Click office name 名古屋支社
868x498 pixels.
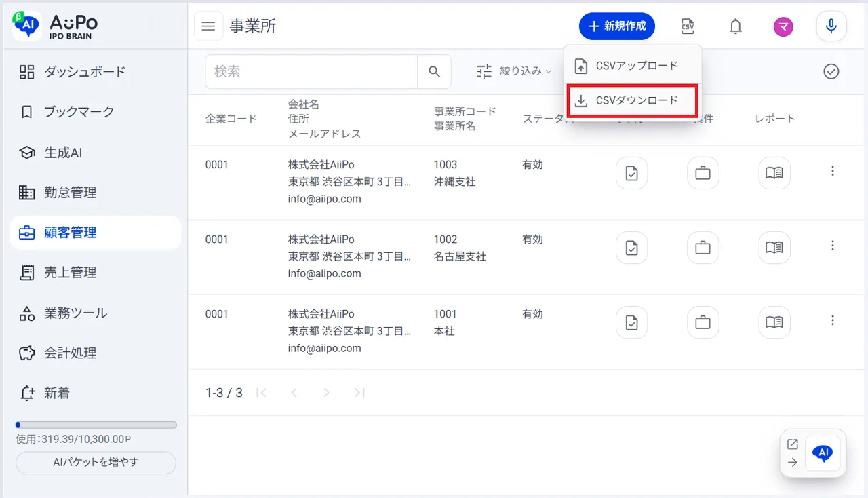click(460, 256)
